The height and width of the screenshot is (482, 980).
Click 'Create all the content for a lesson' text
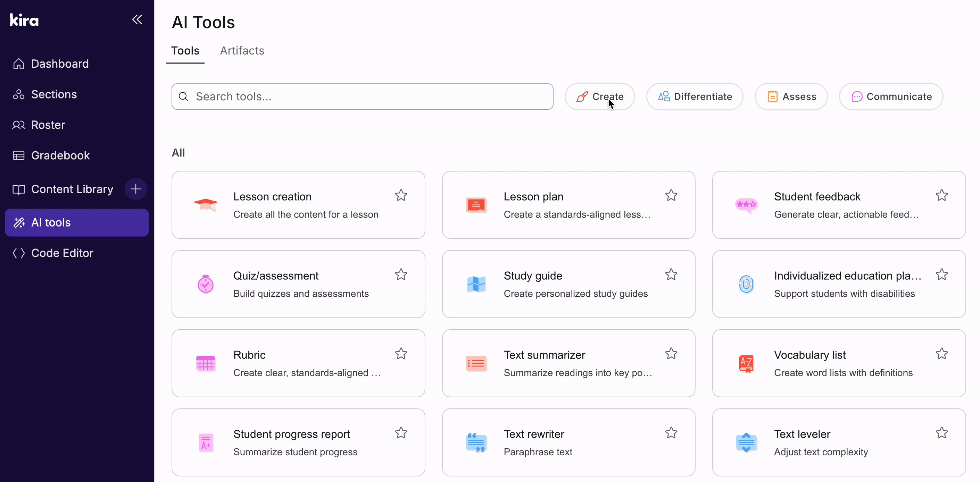pos(306,214)
